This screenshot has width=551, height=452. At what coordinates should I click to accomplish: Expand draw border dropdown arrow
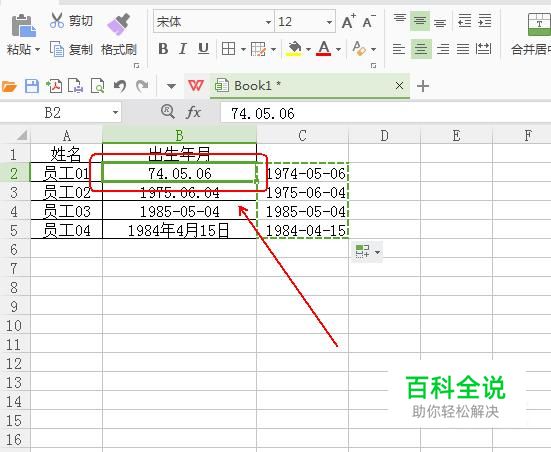(273, 49)
